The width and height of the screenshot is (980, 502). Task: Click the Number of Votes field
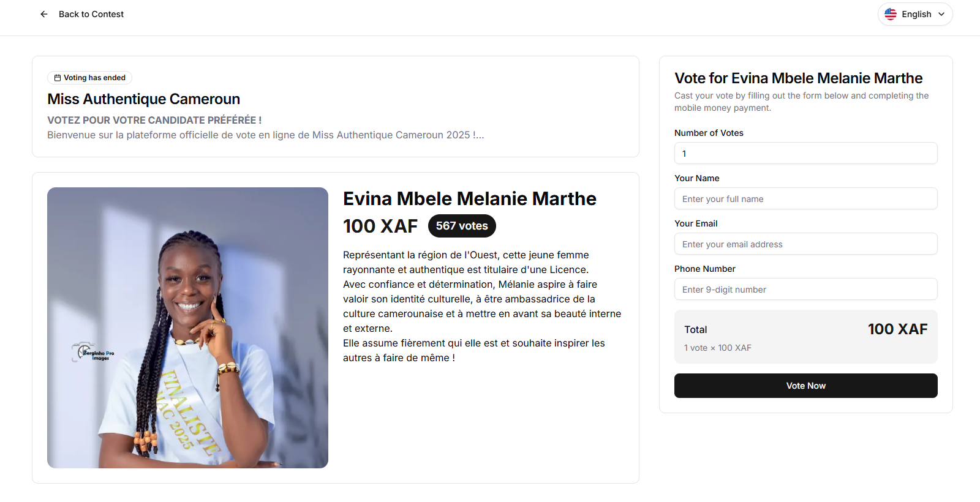805,154
